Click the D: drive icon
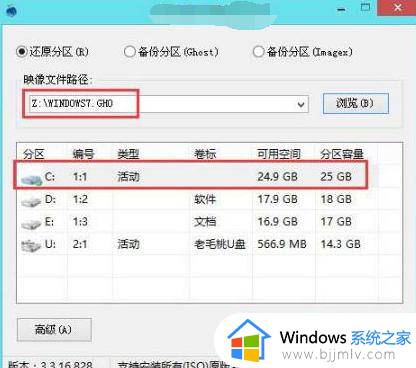 coord(32,201)
